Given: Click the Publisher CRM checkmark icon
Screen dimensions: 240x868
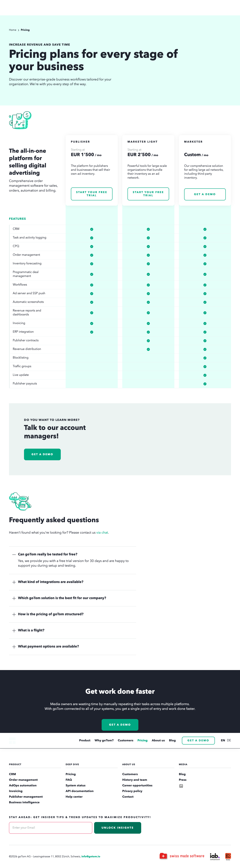Looking at the screenshot, I should click(91, 229).
